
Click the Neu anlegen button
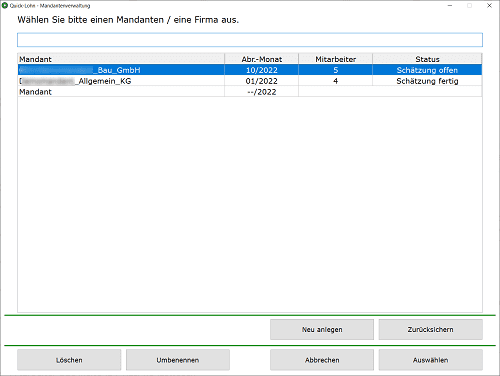pyautogui.click(x=322, y=329)
